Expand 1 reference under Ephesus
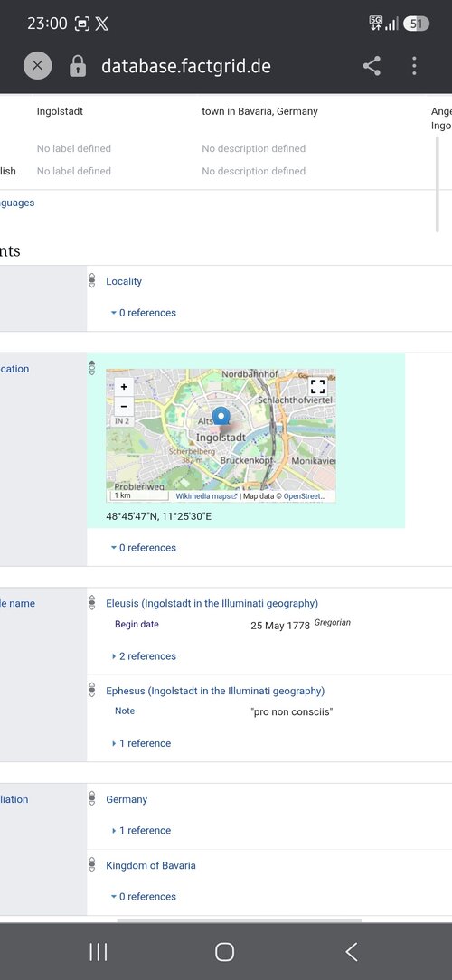 pos(141,743)
